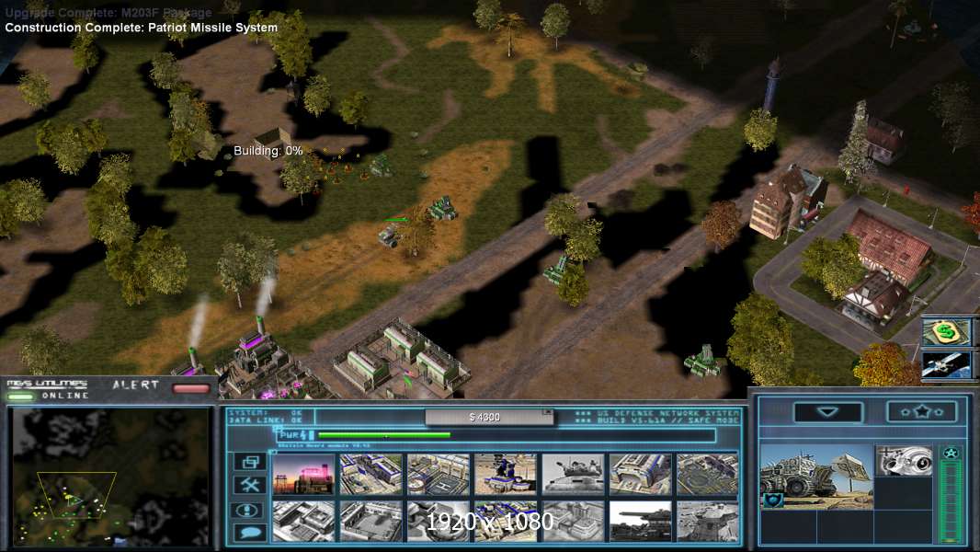Select the fifth icon in bottom build row

573,521
